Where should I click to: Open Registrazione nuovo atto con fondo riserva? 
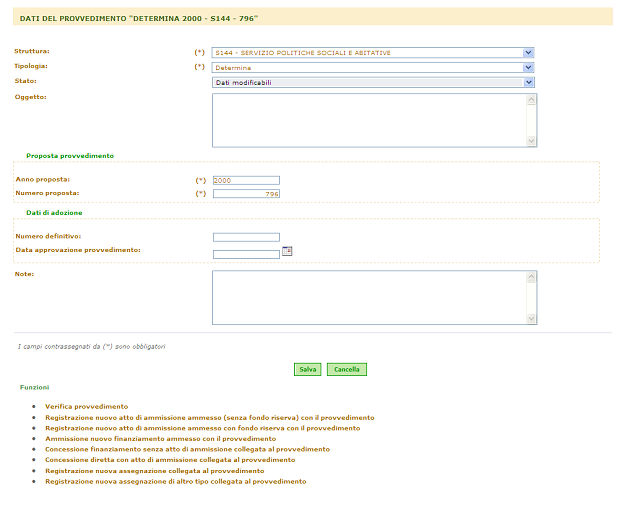coord(202,428)
